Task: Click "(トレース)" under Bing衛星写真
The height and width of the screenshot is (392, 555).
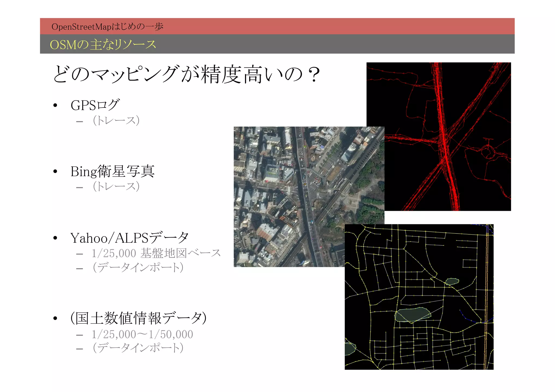Action: click(x=116, y=186)
